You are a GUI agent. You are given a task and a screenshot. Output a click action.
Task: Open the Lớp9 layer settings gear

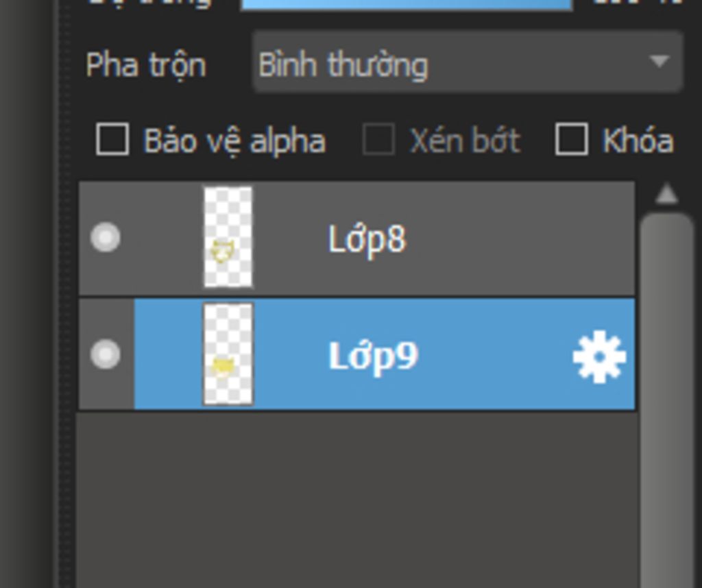tap(599, 356)
